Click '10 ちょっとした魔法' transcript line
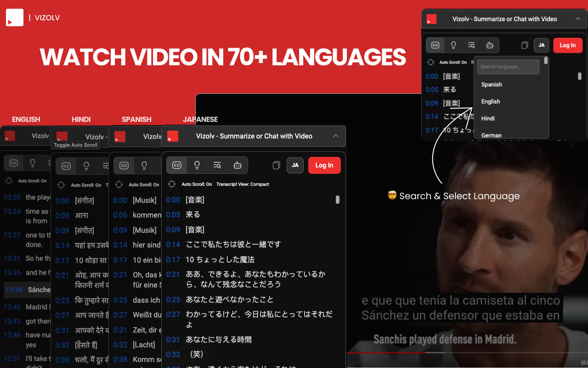Screen dimensions: 588x368 220,260
